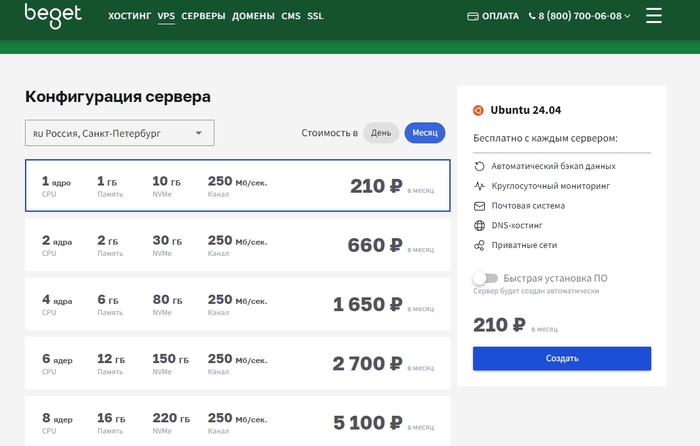This screenshot has width=700, height=446.
Task: Click the round-the-clock monitoring icon
Action: (480, 186)
